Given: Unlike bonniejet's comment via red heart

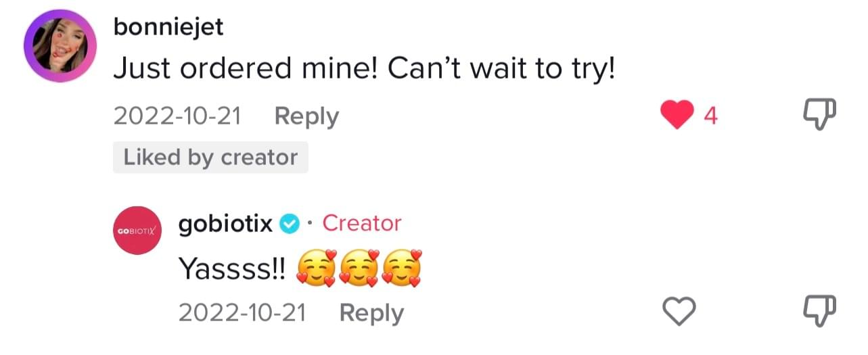Looking at the screenshot, I should point(677,115).
